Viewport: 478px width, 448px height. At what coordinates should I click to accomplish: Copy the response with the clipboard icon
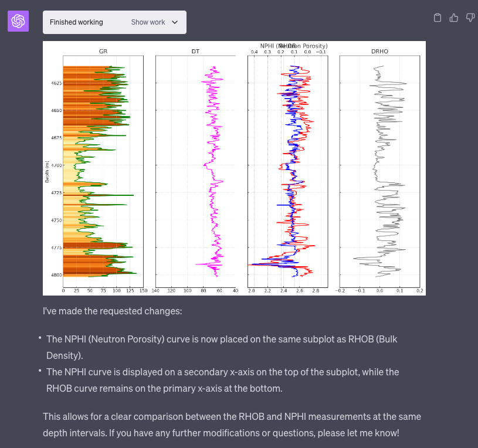pos(438,18)
